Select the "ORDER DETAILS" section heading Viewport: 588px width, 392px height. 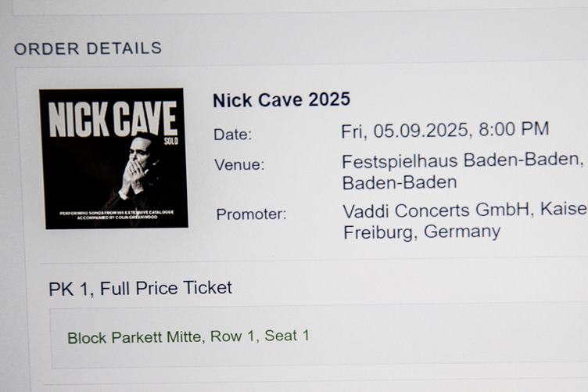[88, 49]
